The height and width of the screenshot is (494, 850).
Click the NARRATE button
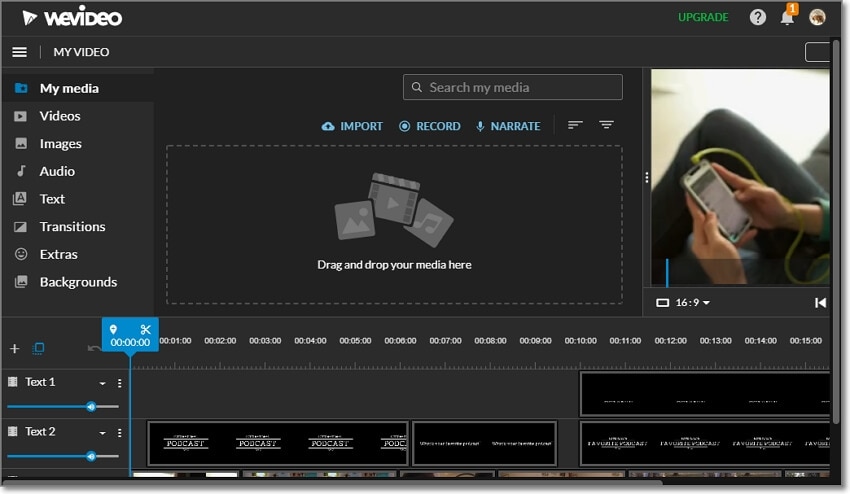click(x=508, y=126)
